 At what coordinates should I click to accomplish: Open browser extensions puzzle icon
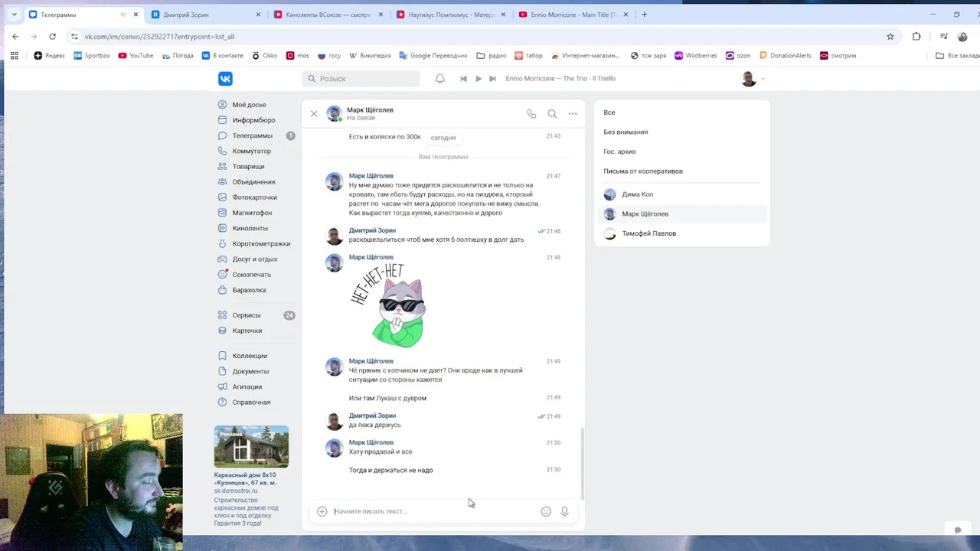point(916,36)
